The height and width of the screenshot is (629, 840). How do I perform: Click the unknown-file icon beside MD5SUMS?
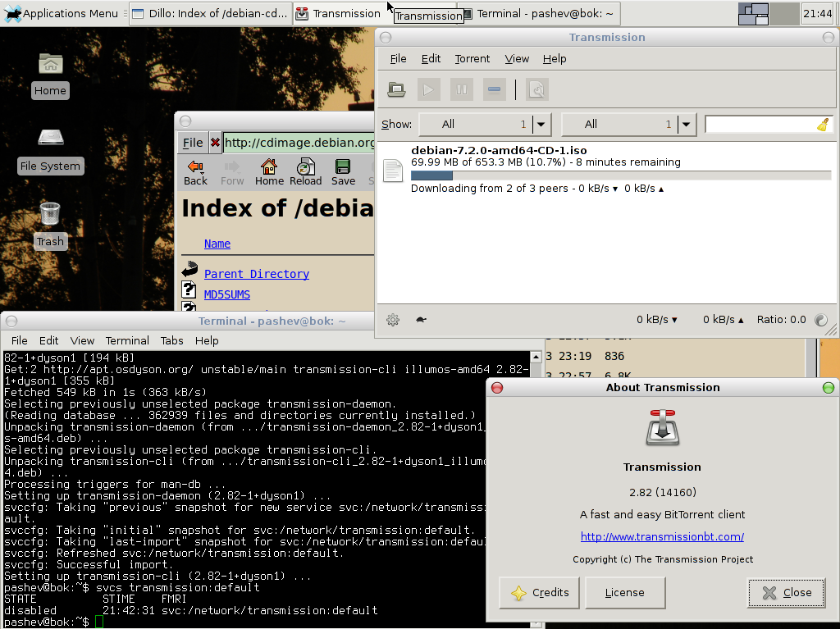189,290
